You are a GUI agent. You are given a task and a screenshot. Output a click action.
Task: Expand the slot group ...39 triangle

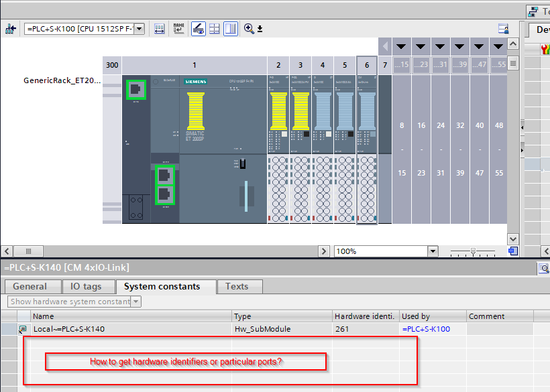coord(459,46)
